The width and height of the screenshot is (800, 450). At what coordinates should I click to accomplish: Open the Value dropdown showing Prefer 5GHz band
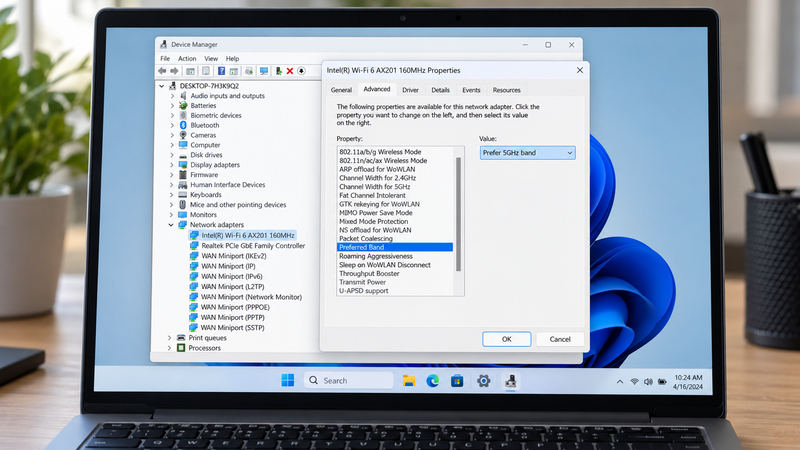point(528,153)
